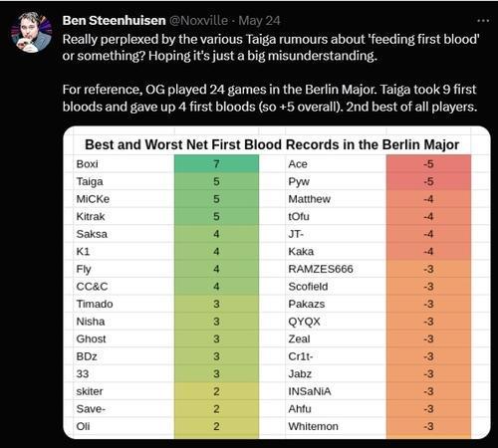Open the tweet's three-dot more menu
The image size is (498, 448).
[483, 21]
